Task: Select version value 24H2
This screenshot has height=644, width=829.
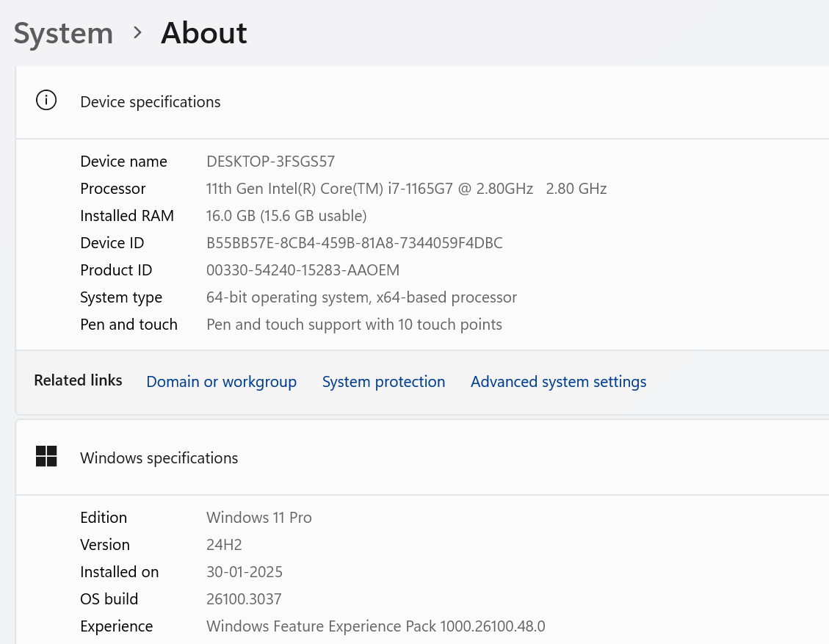Action: [224, 545]
